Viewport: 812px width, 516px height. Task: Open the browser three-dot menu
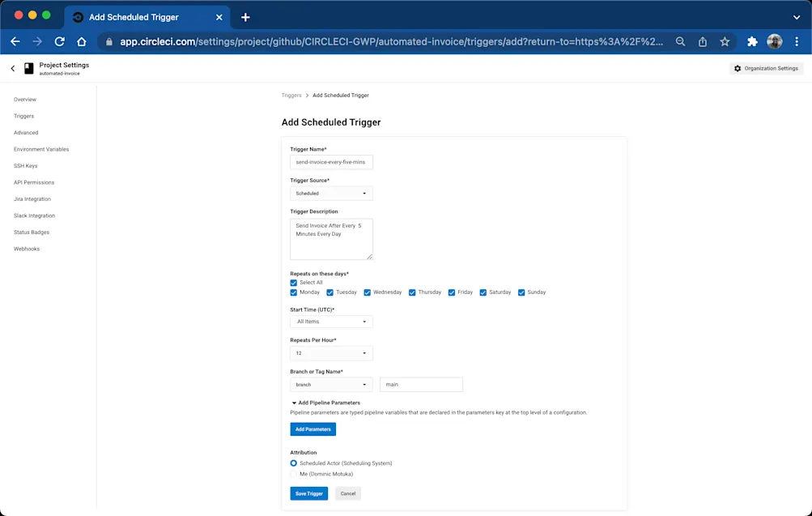tap(797, 41)
